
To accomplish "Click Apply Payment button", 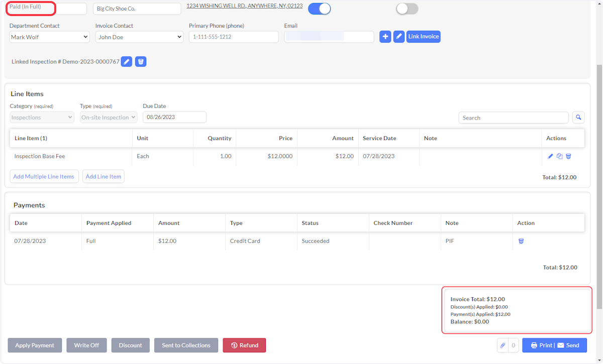I will coord(35,345).
